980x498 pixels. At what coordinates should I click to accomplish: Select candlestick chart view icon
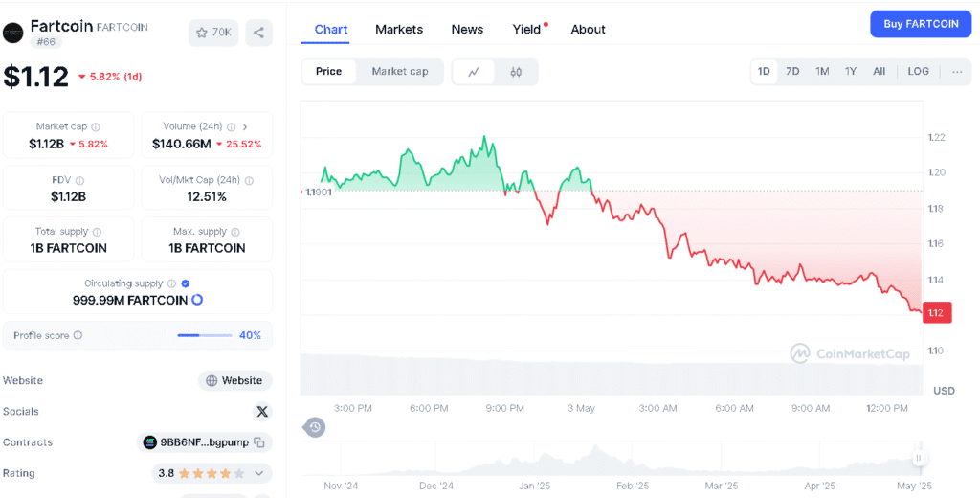coord(516,72)
